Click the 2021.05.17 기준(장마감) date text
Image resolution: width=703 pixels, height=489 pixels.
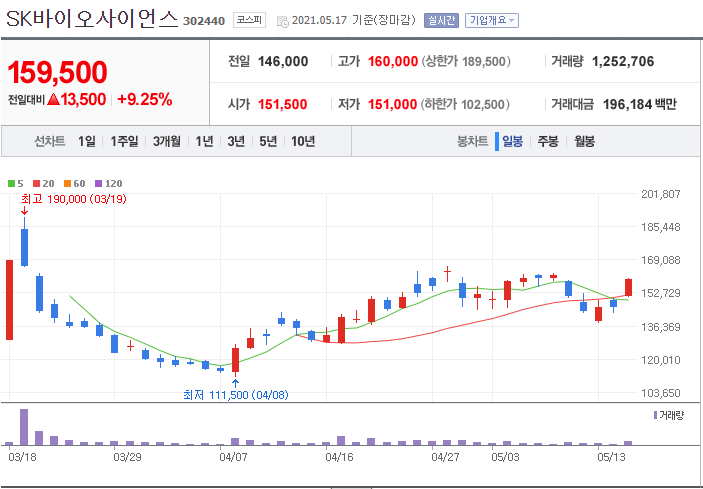[354, 20]
